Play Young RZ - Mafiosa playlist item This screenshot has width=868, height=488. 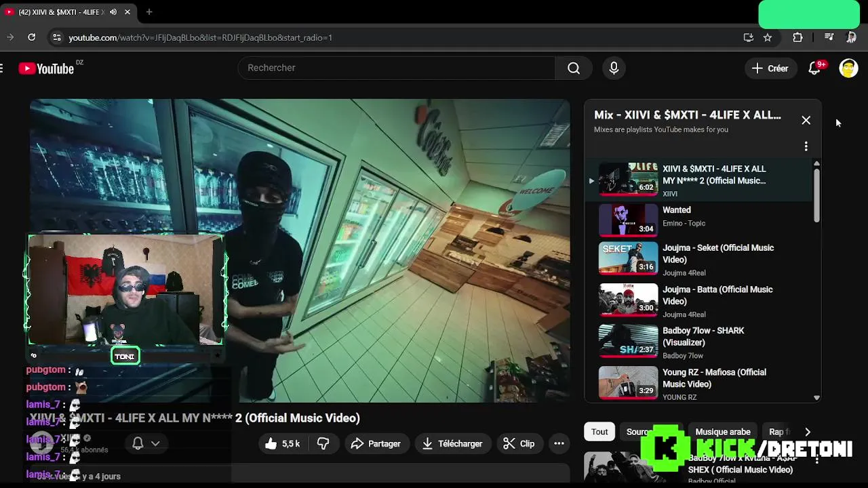[x=698, y=383]
